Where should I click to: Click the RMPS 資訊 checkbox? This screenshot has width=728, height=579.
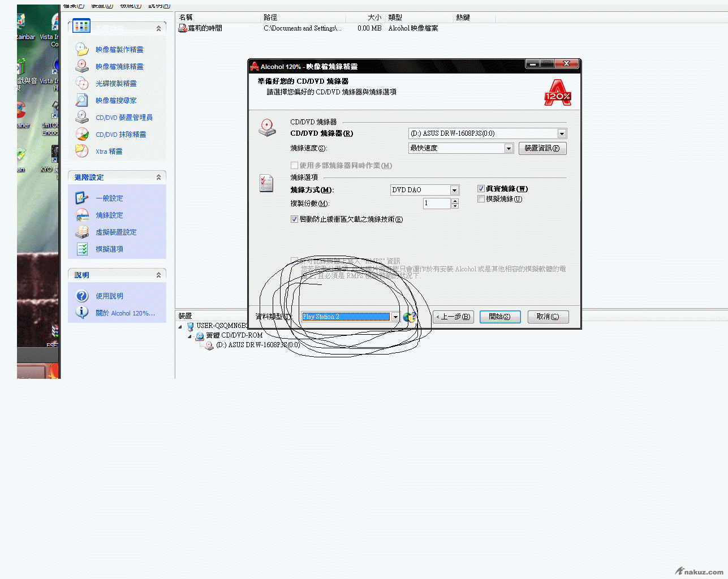pos(294,261)
